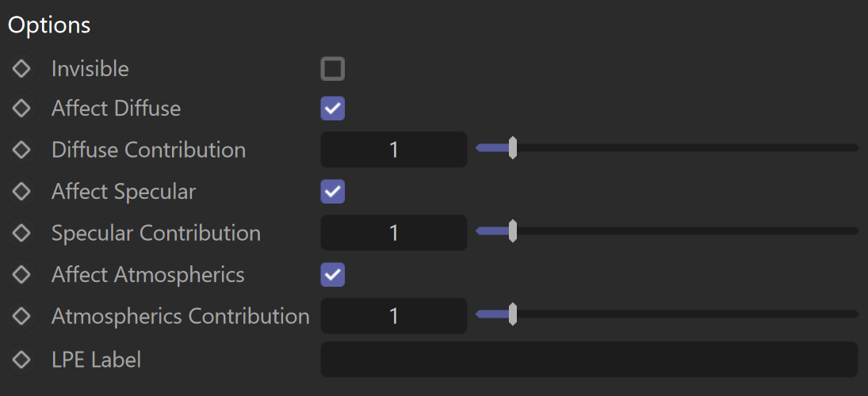Click the Specular Contribution slider handle
The height and width of the screenshot is (396, 868).
[513, 230]
